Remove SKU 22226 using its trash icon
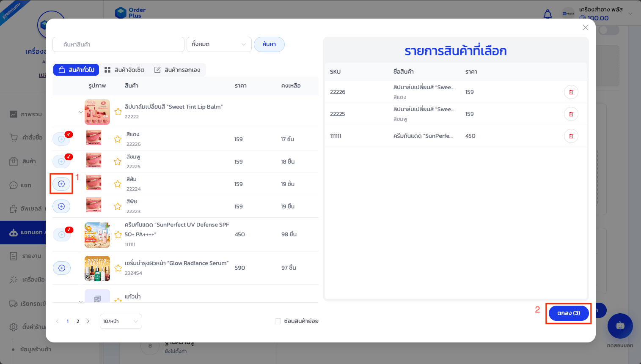This screenshot has height=364, width=641. tap(571, 92)
